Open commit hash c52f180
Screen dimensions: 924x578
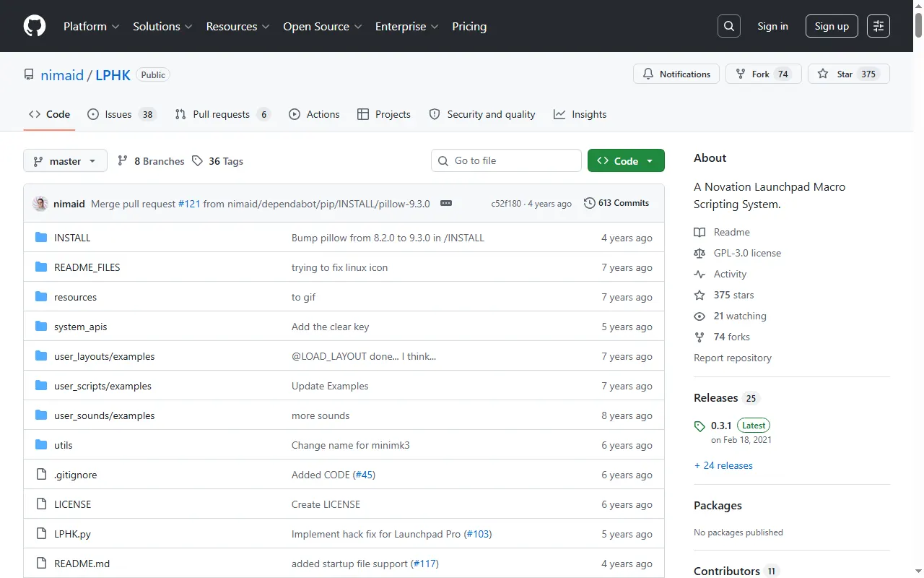coord(507,204)
